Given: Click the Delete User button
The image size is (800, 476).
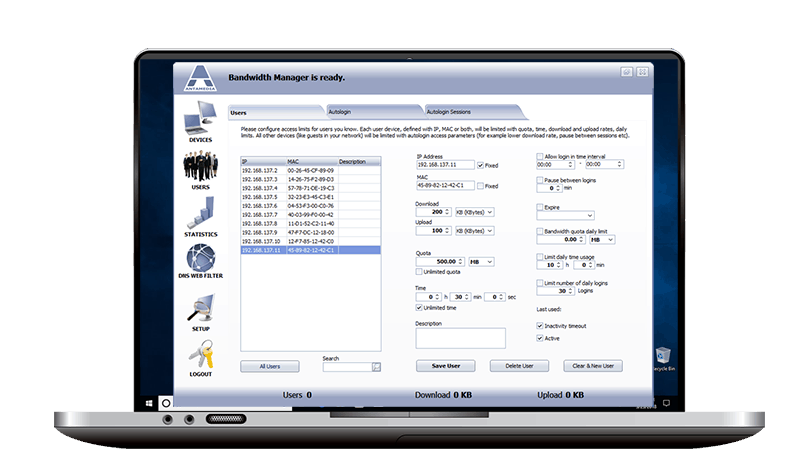Looking at the screenshot, I should click(x=526, y=366).
